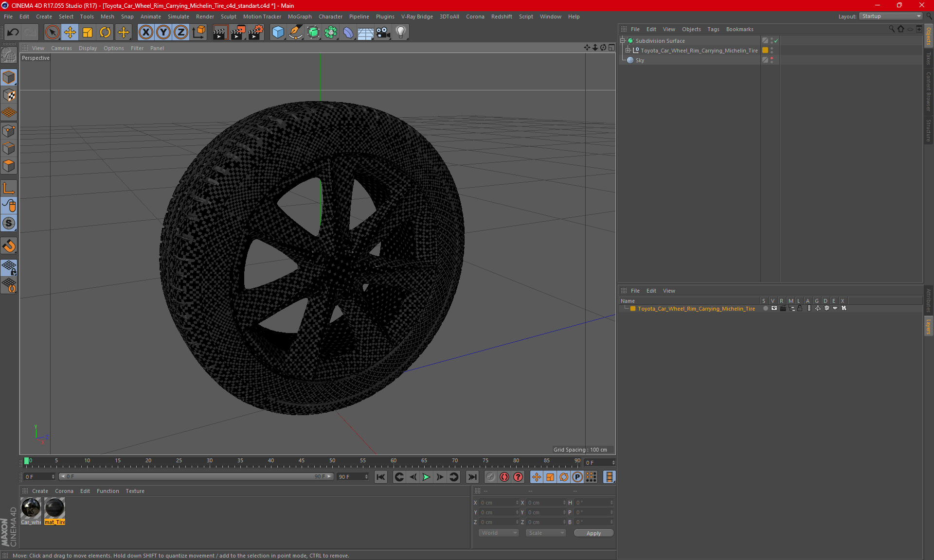
Task: Select the Rotate tool in top toolbar
Action: click(105, 33)
